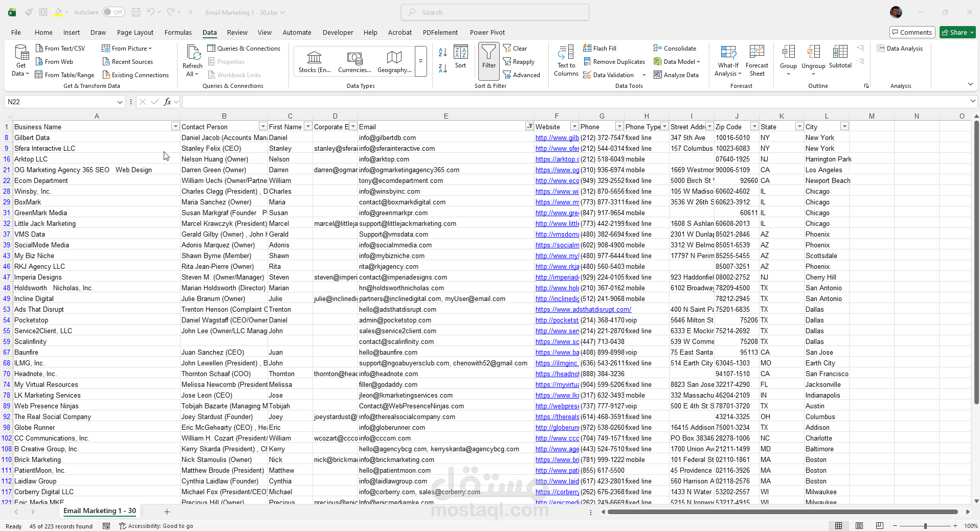Click the Comments button
Viewport: 980px width, 531px height.
(912, 32)
